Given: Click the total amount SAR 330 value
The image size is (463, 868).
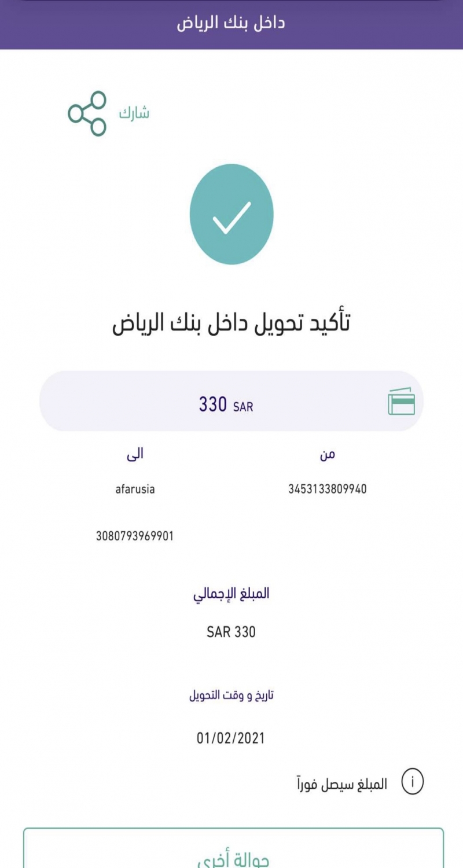Looking at the screenshot, I should pyautogui.click(x=231, y=632).
